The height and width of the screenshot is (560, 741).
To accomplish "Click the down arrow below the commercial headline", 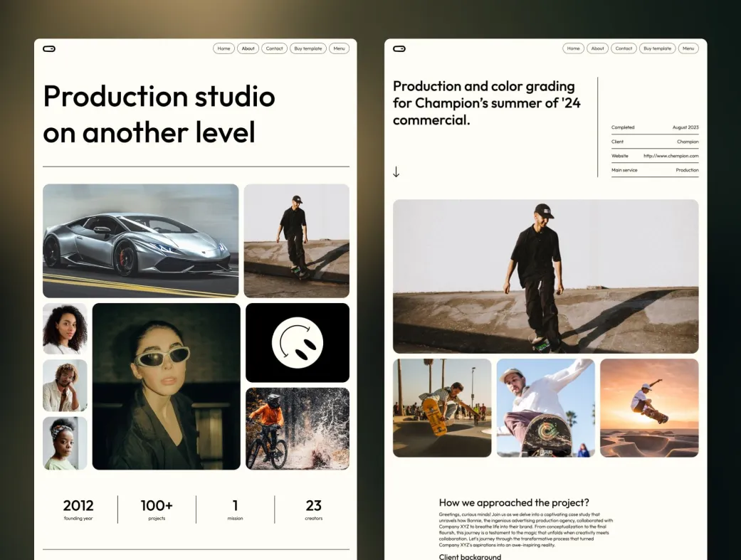I will [x=396, y=172].
